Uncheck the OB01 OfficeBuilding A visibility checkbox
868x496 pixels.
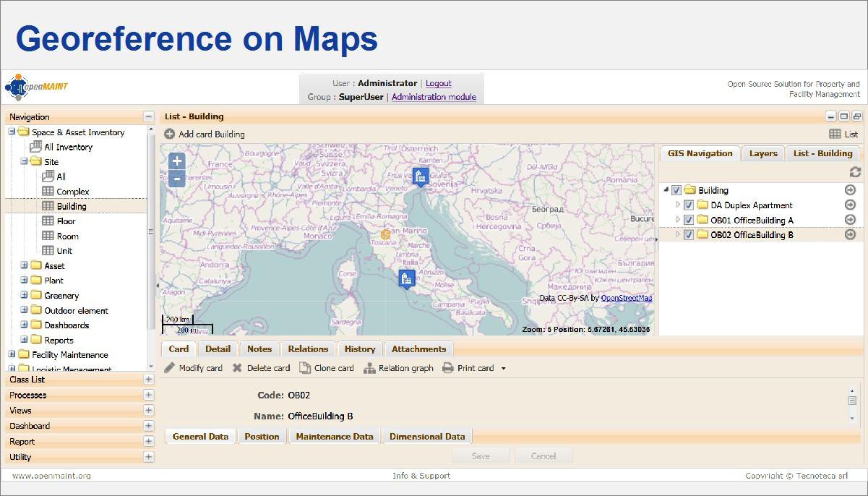(x=688, y=220)
